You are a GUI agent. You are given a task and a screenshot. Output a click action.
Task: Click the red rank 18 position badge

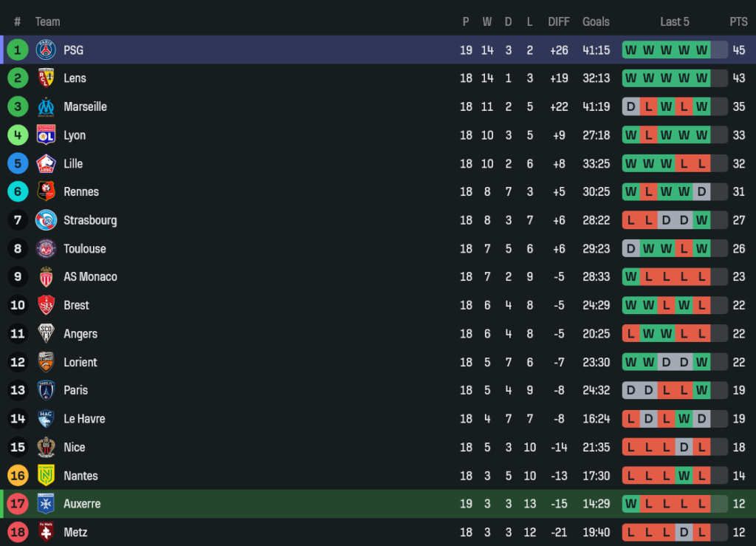tap(18, 532)
